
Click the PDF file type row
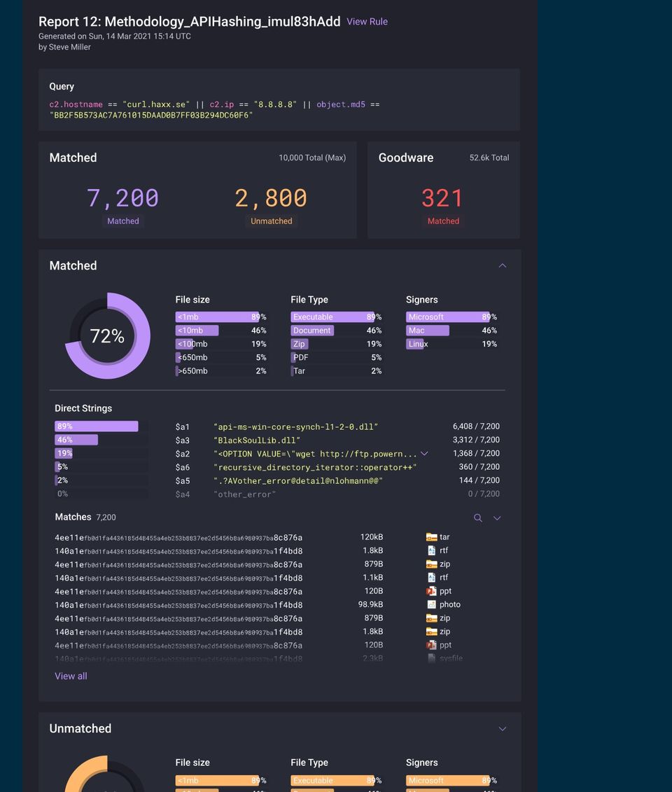(x=336, y=357)
